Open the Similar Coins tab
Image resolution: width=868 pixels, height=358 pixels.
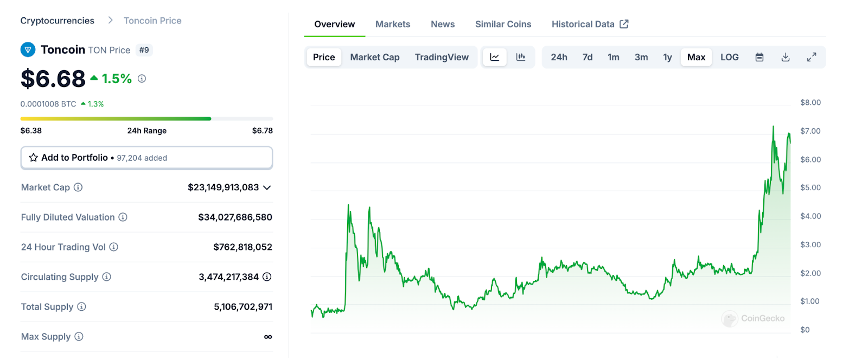click(x=503, y=24)
